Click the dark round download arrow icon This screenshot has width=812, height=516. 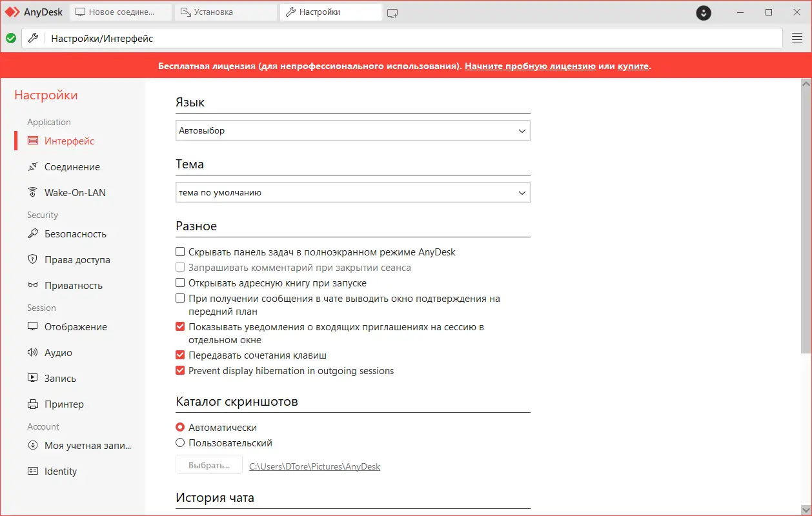[704, 12]
